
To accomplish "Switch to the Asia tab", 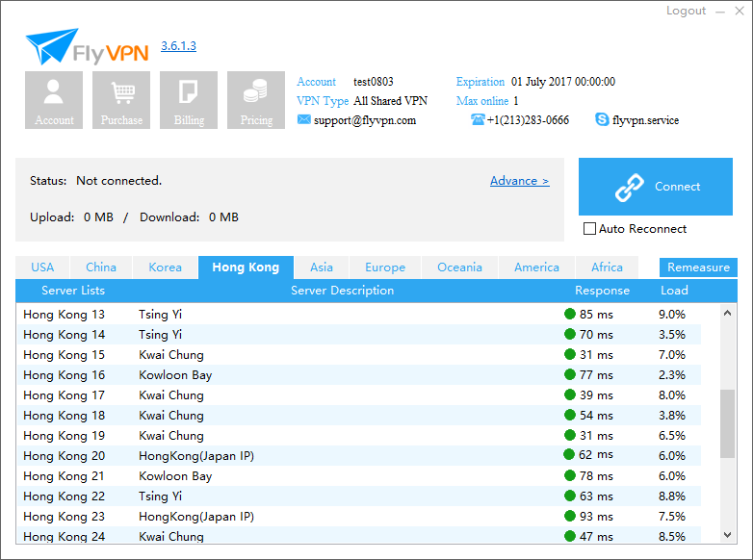I will (x=322, y=267).
